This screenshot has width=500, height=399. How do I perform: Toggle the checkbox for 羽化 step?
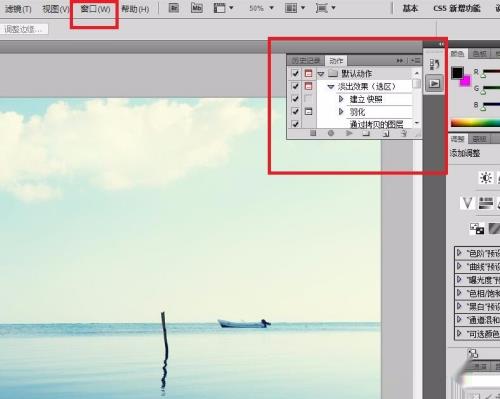coord(295,111)
